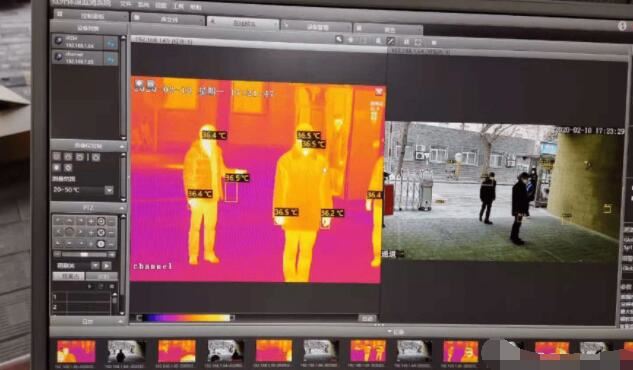Image resolution: width=633 pixels, height=370 pixels.
Task: Select the highlighted line-drawing tool in video toolbar
Action: tap(390, 41)
